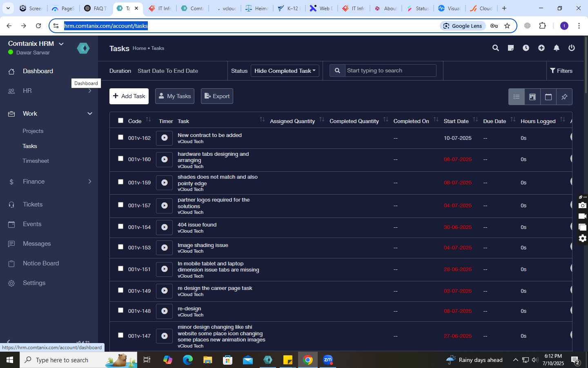
Task: Check the box for task 001v-149
Action: click(x=120, y=290)
